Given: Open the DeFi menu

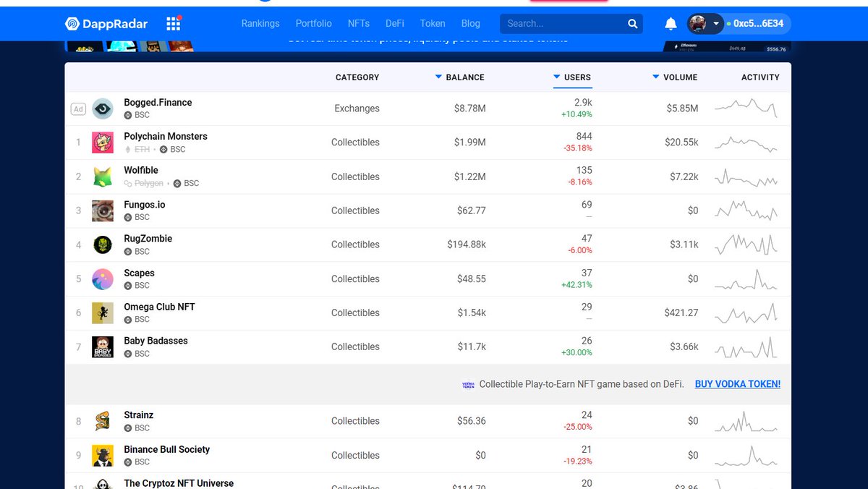Looking at the screenshot, I should (x=395, y=24).
